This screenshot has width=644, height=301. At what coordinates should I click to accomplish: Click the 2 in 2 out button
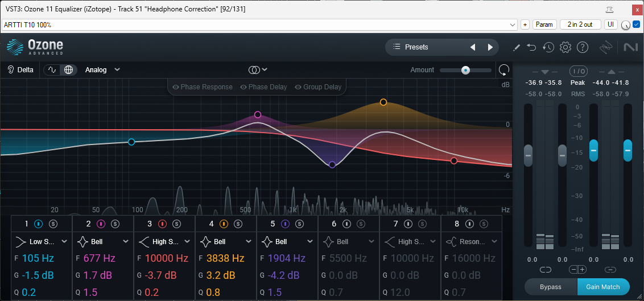tap(580, 24)
